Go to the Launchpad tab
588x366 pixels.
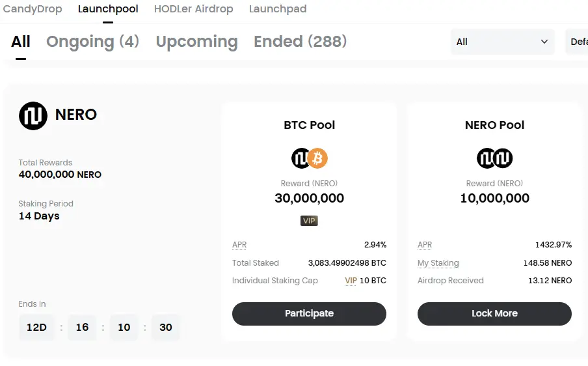click(x=278, y=8)
